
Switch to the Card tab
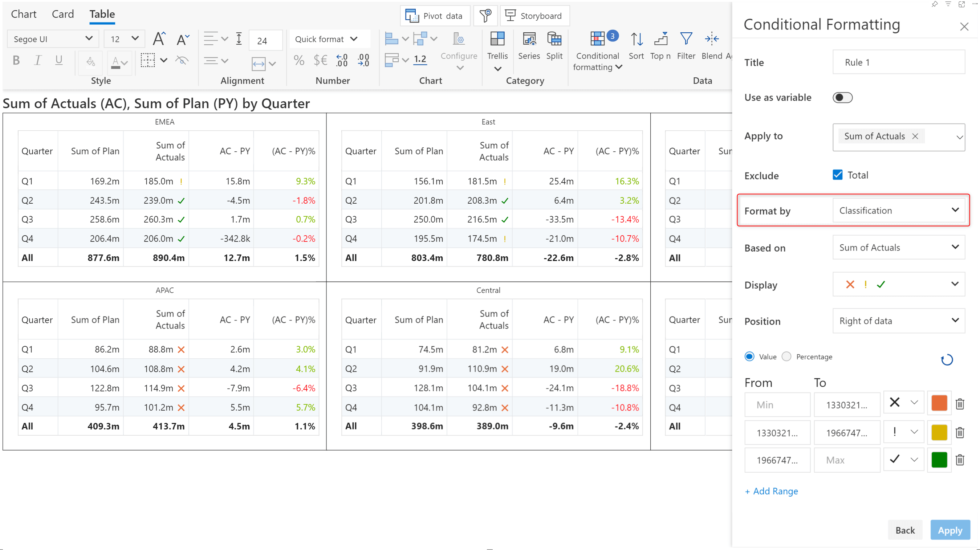(x=63, y=14)
